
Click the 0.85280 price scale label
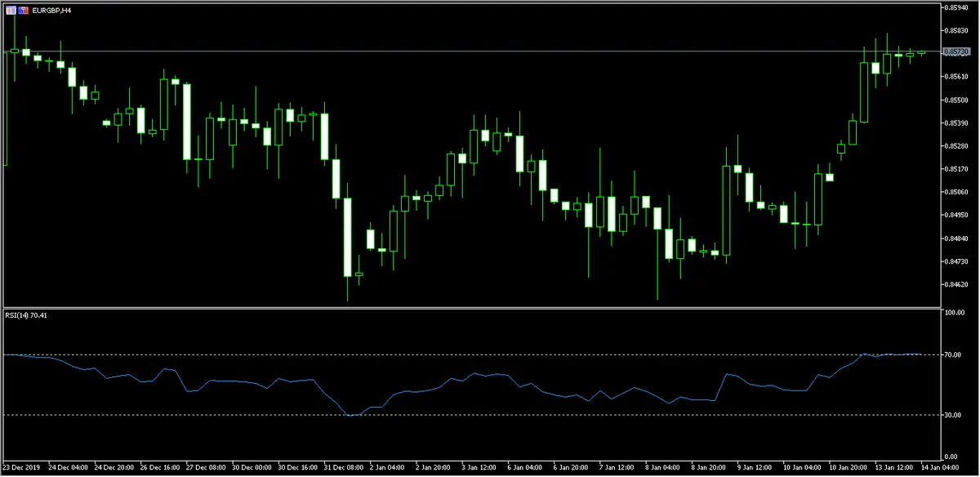pos(956,145)
